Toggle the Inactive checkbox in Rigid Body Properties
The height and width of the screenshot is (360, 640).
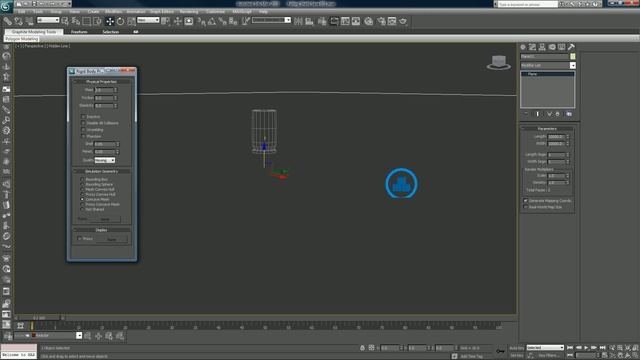[x=83, y=117]
